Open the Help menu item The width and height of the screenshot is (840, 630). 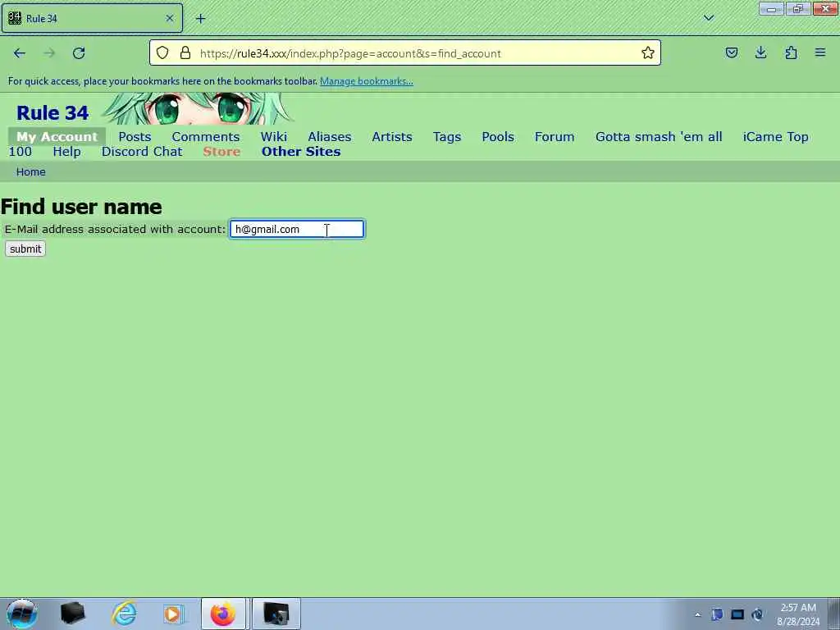point(67,152)
